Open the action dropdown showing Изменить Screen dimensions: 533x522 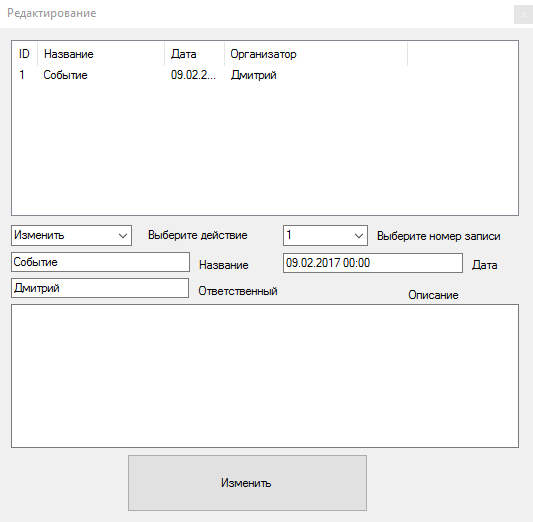click(71, 235)
